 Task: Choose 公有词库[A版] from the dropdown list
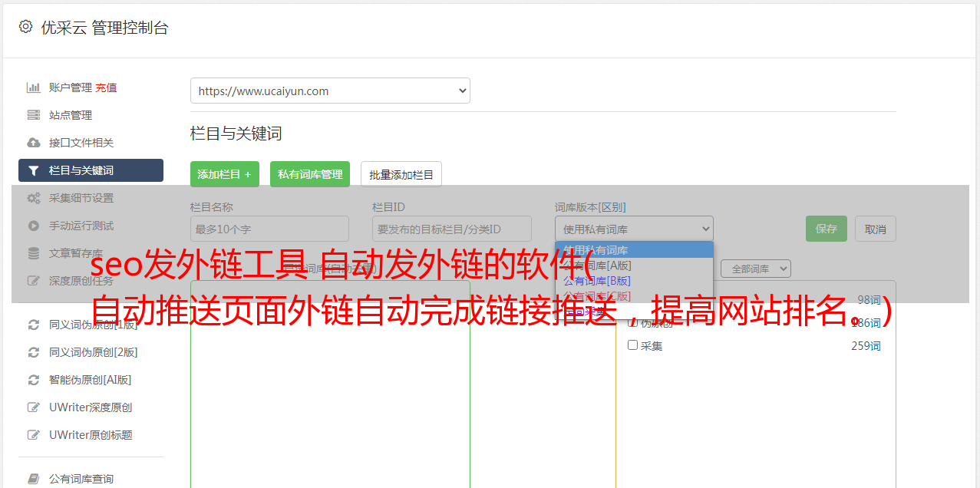(x=634, y=265)
